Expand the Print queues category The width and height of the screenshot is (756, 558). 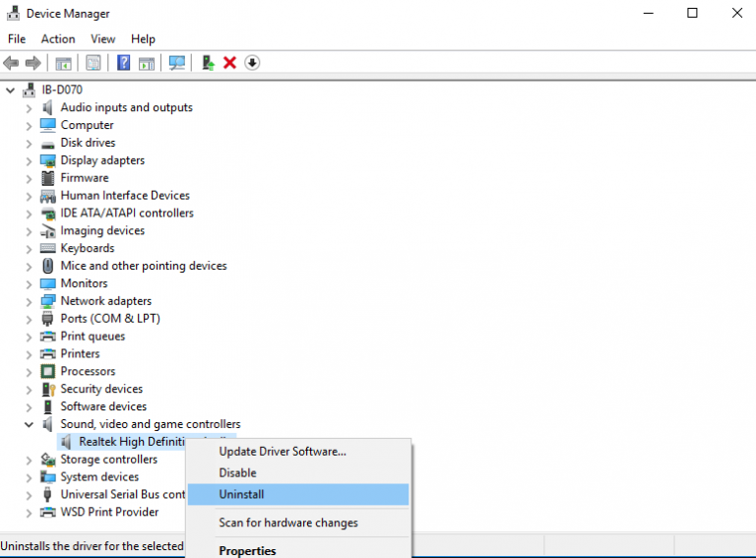[x=29, y=337]
